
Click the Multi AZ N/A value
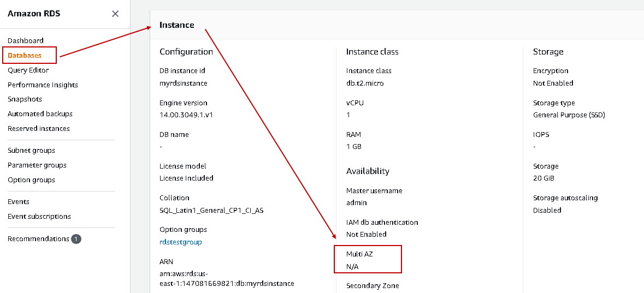click(x=352, y=266)
